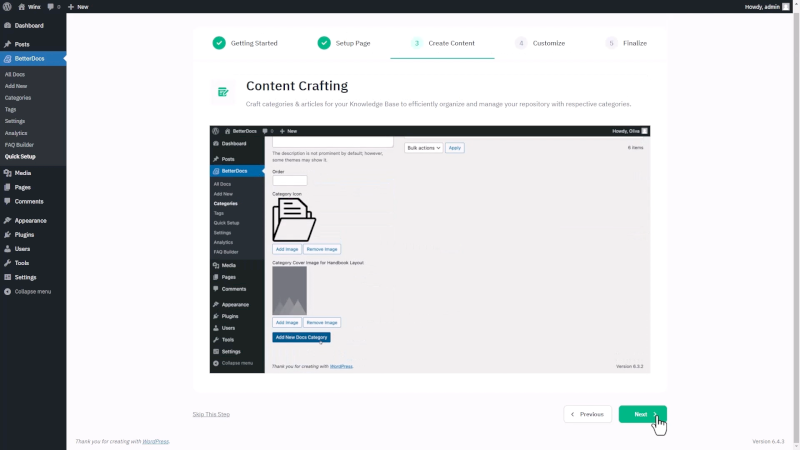
Task: Click the admin avatar icon
Action: click(786, 7)
